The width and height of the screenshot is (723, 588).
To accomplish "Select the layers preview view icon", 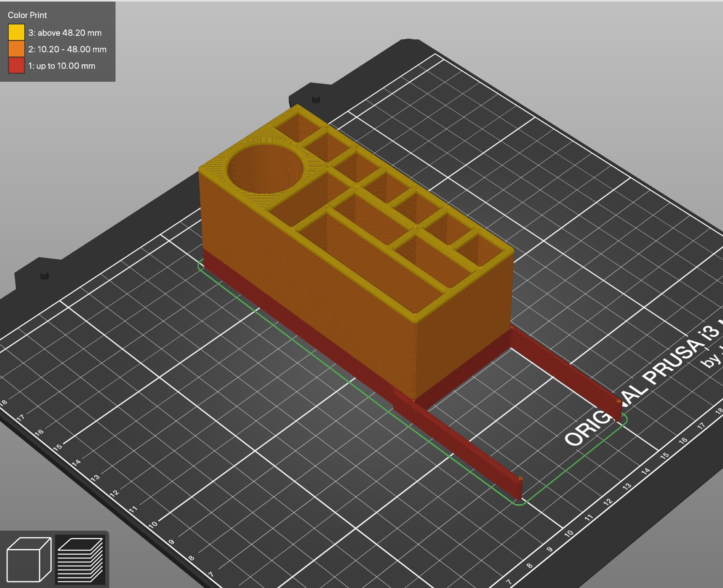I will pyautogui.click(x=80, y=560).
